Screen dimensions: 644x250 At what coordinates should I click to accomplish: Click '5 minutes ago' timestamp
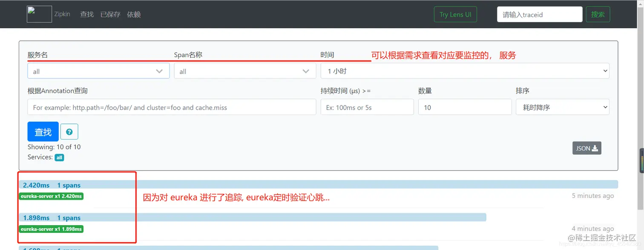click(593, 195)
